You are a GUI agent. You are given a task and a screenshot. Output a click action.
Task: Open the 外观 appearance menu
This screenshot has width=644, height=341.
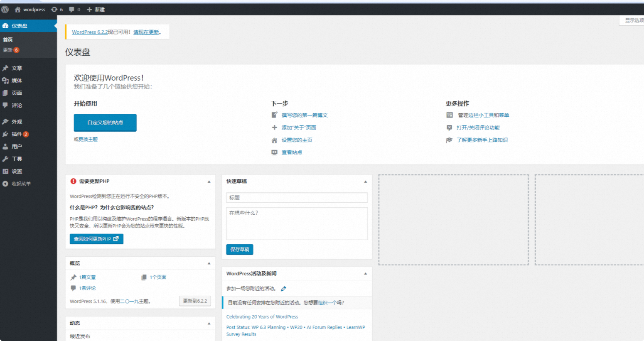click(28, 122)
